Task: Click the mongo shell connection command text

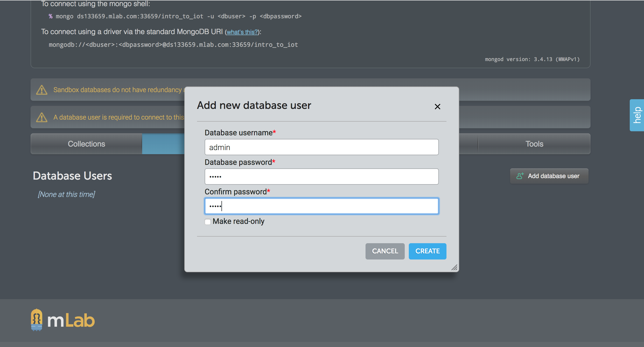Action: coord(178,16)
